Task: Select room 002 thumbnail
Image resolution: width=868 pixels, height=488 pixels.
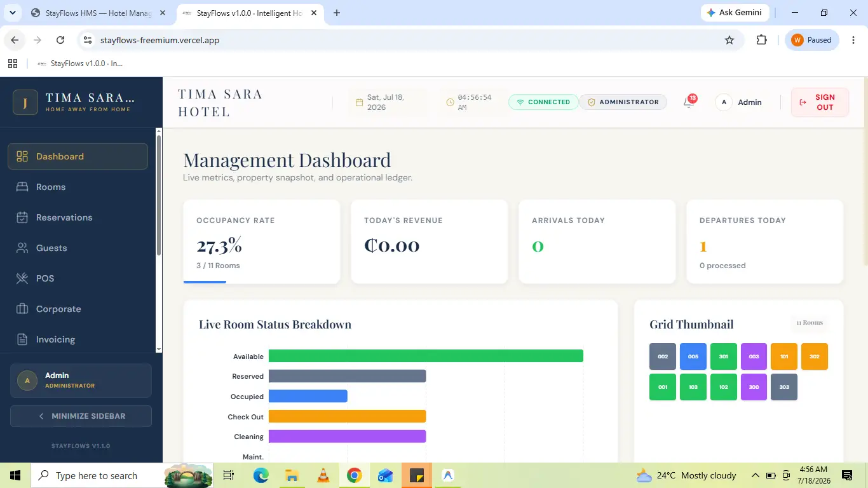Action: [663, 356]
